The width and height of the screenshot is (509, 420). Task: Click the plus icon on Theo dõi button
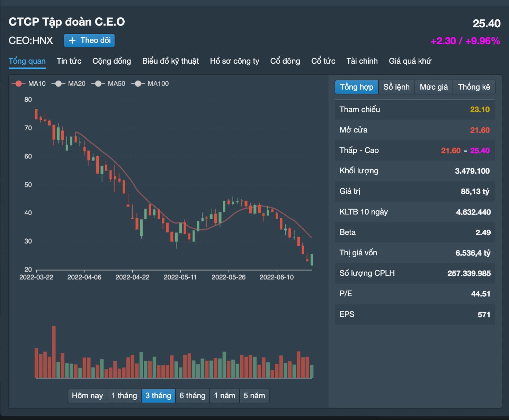72,40
